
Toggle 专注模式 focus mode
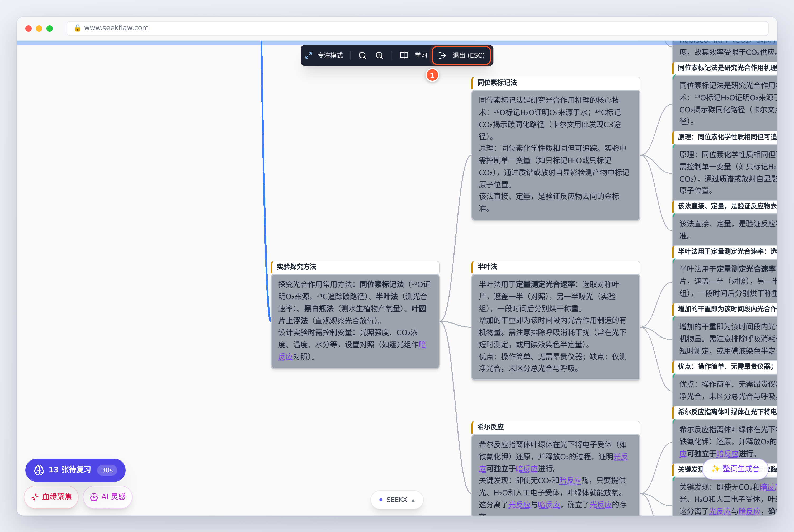324,55
